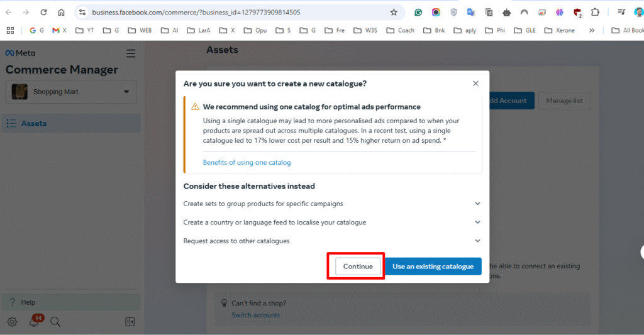Go to browser home page
Screen dimensions: 644x335
pos(61,13)
